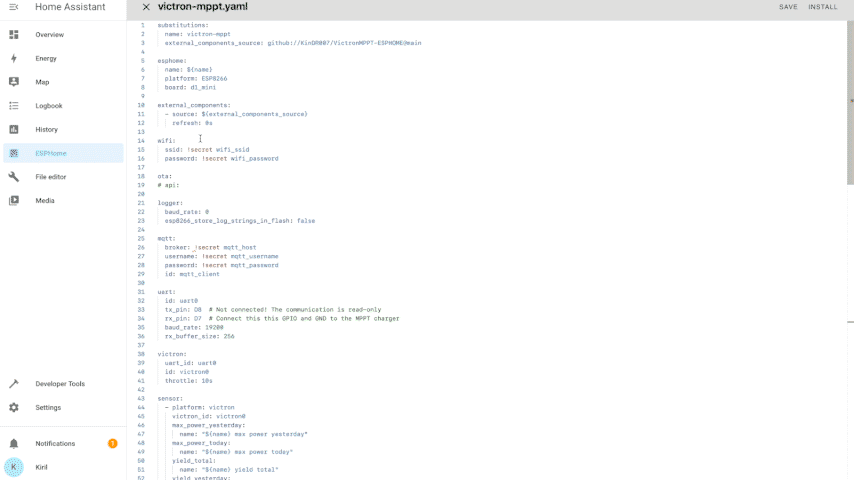Click the 'throttle: 10s' line

pos(188,381)
